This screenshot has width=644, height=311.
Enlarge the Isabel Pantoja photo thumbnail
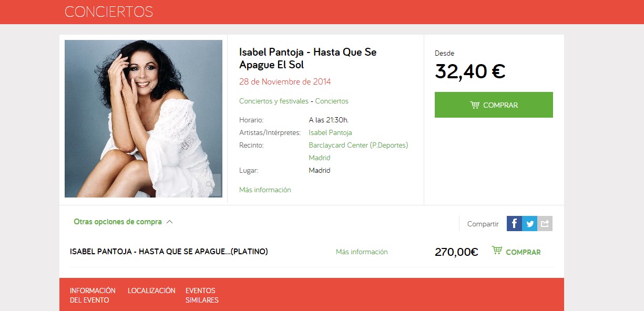[144, 119]
